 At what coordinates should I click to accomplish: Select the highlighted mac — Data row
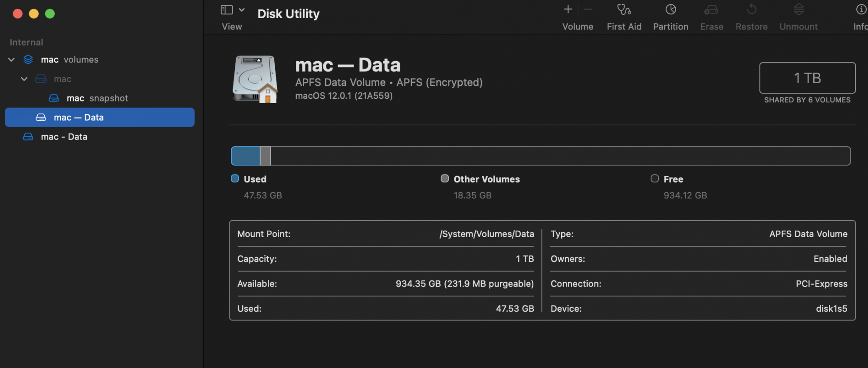pyautogui.click(x=99, y=117)
